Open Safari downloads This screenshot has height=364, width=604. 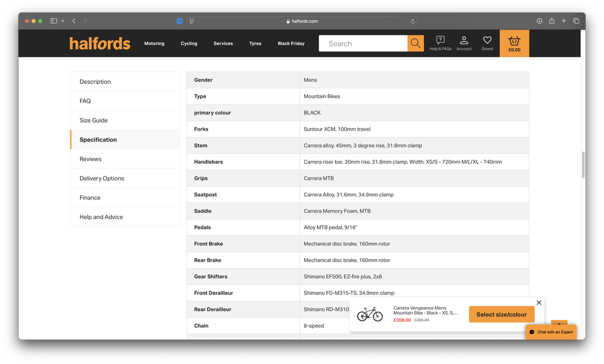point(539,21)
